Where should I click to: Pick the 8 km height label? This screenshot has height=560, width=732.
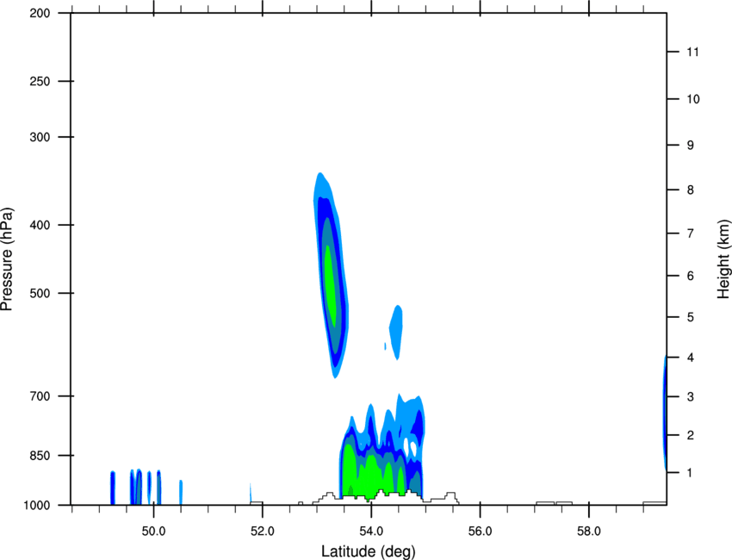coord(690,190)
